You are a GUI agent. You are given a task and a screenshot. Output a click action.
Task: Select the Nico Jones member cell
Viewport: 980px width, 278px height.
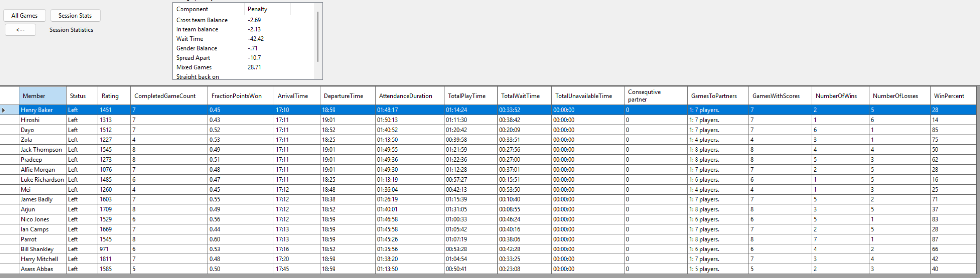pyautogui.click(x=42, y=219)
